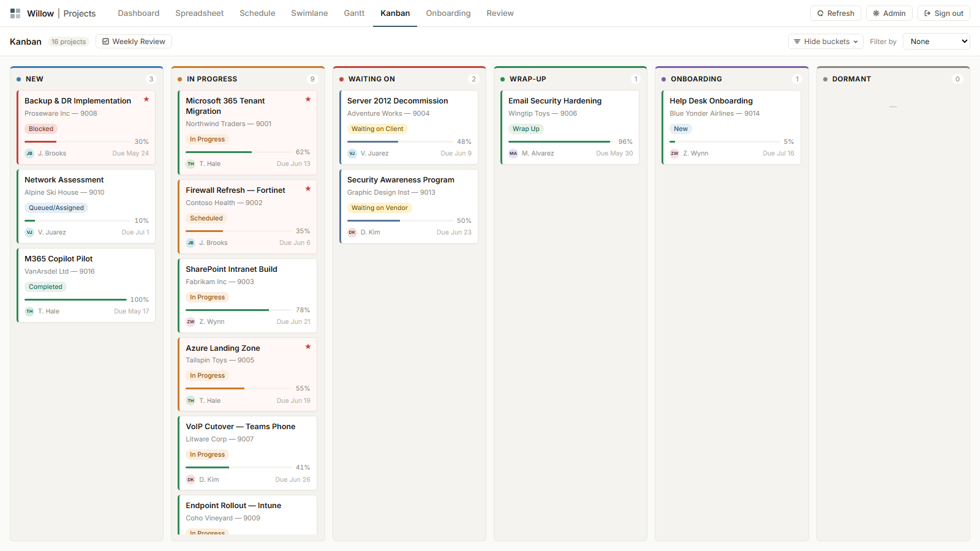Click D. Kim avatar on Security Awareness Program card
Viewport: 980px width, 551px height.
click(x=352, y=233)
